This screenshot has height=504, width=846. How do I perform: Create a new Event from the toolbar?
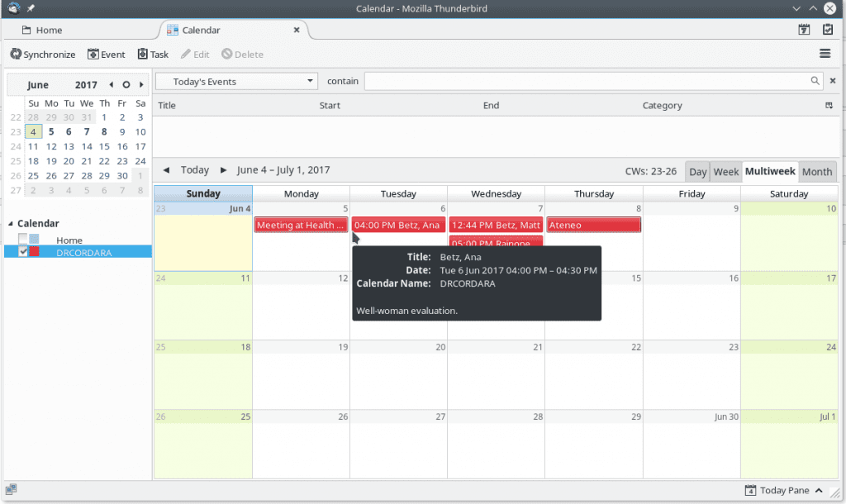(107, 54)
